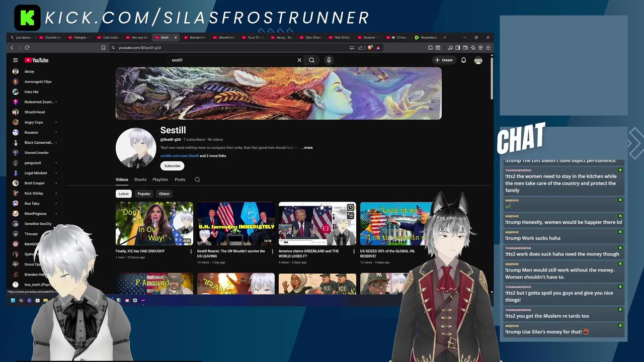
Task: Expand the channel description with '...more'
Action: coord(307,148)
